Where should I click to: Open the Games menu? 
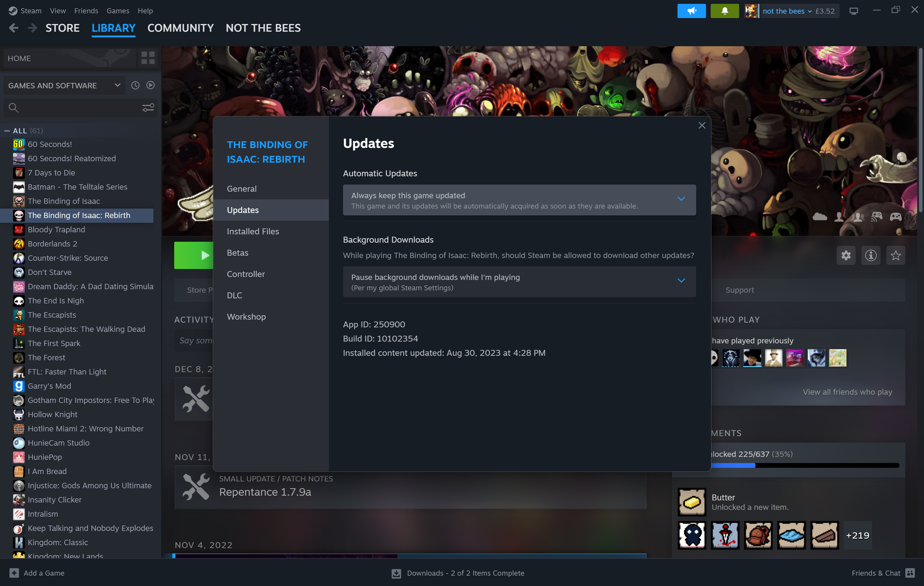coord(118,11)
